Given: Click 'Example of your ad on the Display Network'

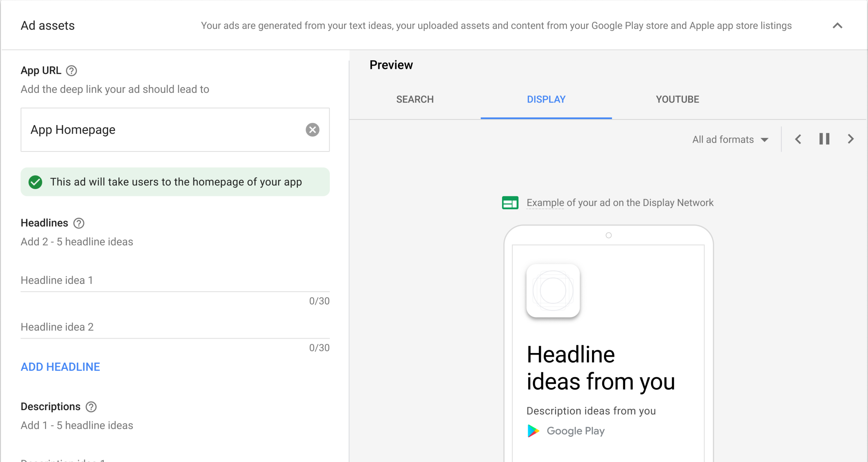Looking at the screenshot, I should point(620,203).
